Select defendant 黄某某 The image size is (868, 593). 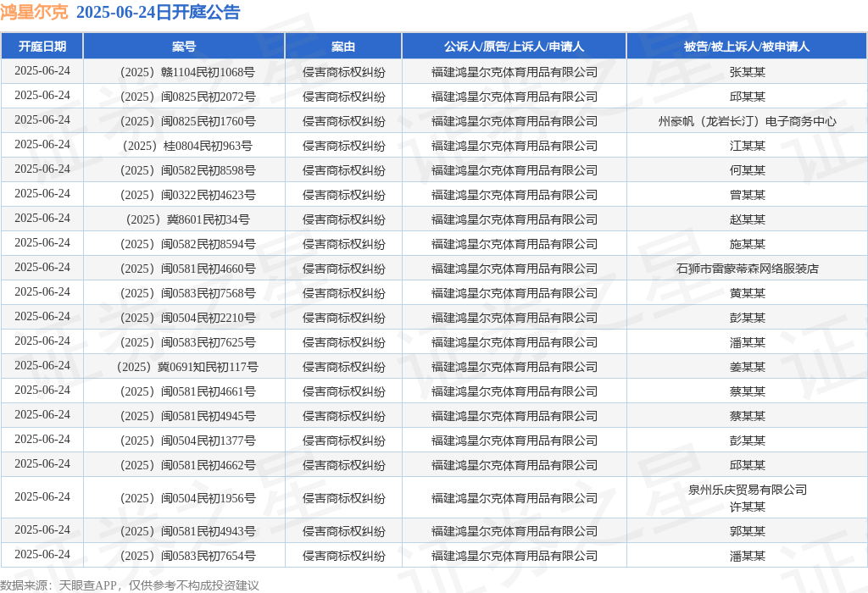coord(748,293)
